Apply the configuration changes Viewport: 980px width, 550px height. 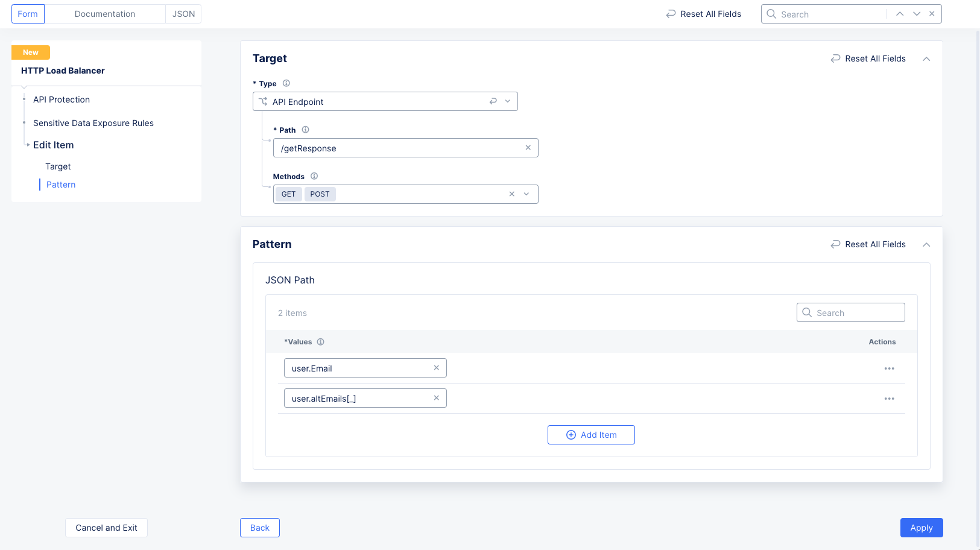click(x=921, y=527)
